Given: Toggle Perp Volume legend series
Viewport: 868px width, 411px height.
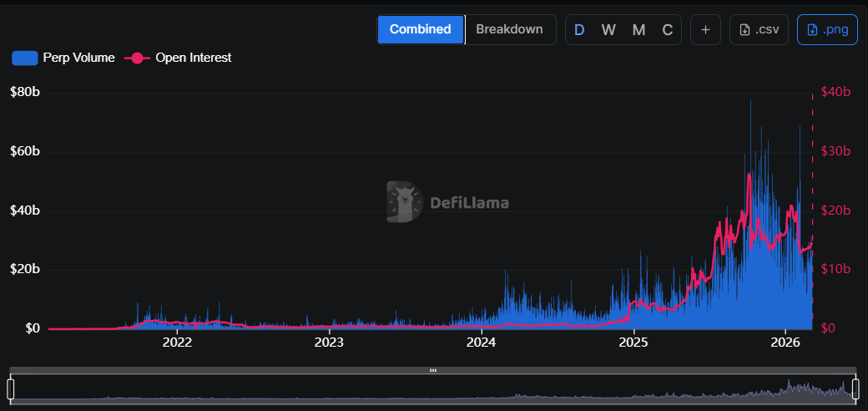Looking at the screenshot, I should 63,58.
